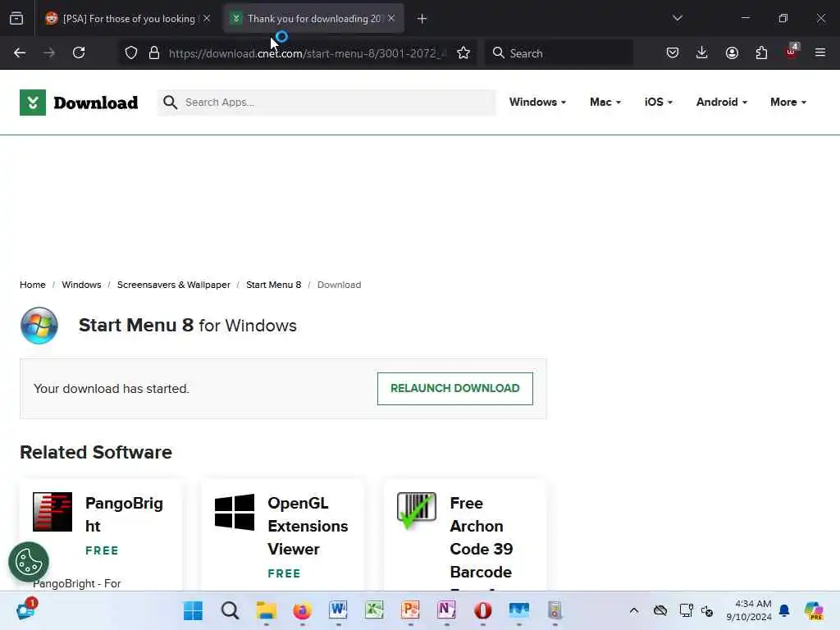The width and height of the screenshot is (840, 630).
Task: Open the uBlock Origin extension icon
Action: click(792, 52)
